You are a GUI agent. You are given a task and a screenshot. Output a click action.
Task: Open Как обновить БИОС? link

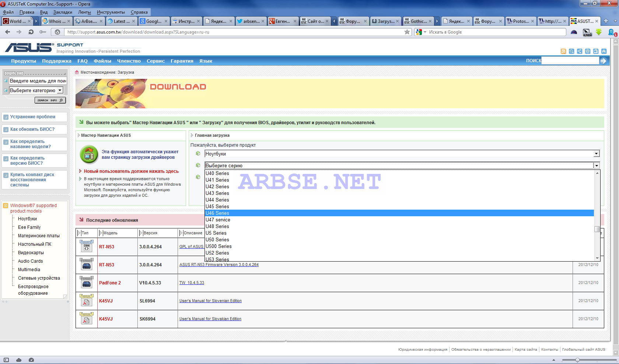coord(32,129)
